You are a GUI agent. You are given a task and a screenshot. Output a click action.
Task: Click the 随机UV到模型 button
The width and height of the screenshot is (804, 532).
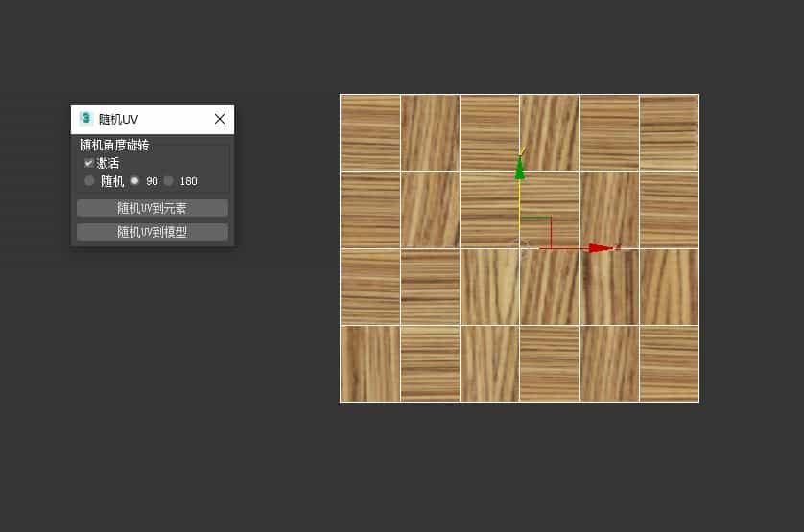pyautogui.click(x=153, y=232)
